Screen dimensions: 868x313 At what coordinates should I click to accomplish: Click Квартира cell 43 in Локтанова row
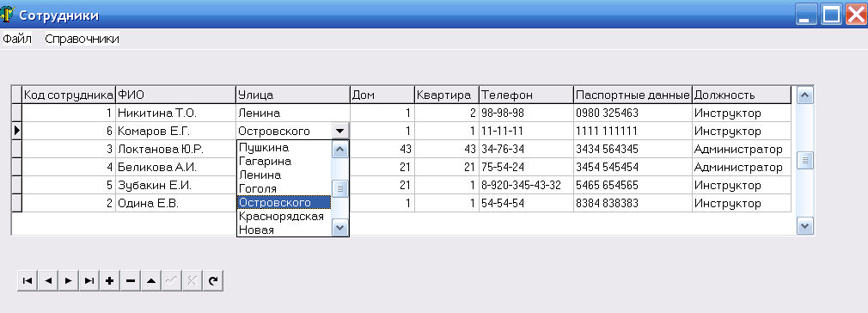(x=447, y=149)
